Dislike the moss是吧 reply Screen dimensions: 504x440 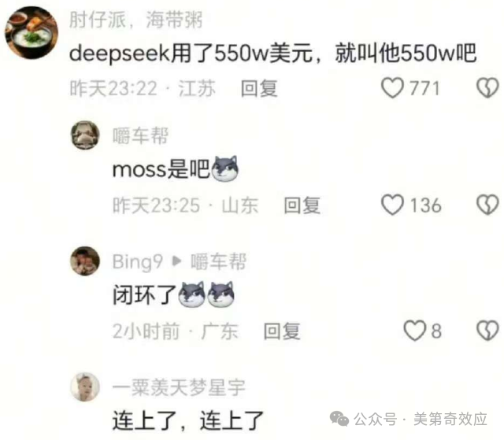pyautogui.click(x=487, y=205)
